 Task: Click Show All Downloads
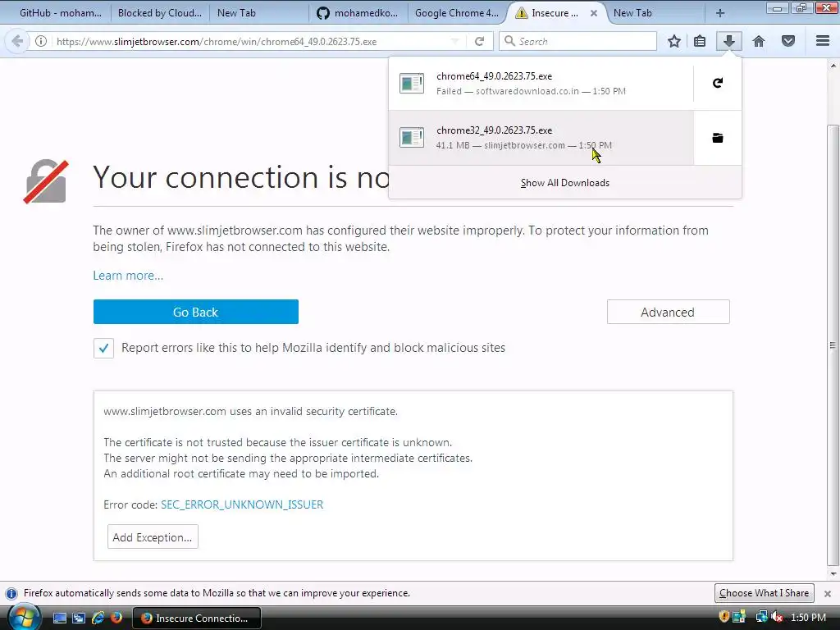564,183
